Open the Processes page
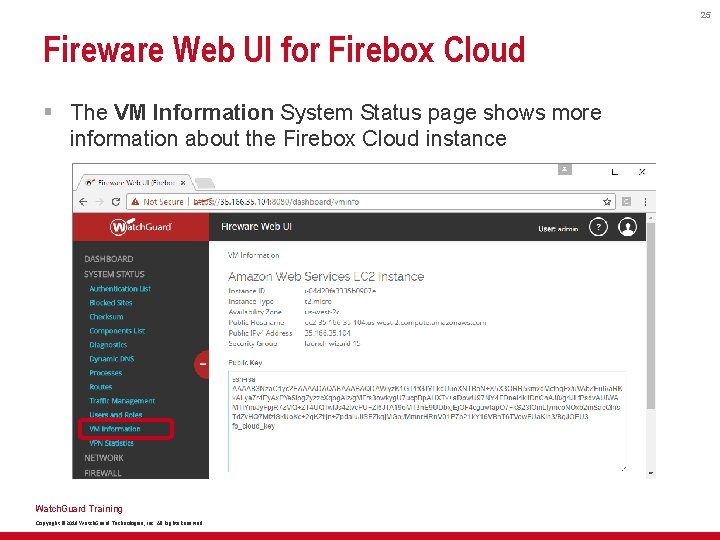Image resolution: width=720 pixels, height=540 pixels. pyautogui.click(x=106, y=373)
